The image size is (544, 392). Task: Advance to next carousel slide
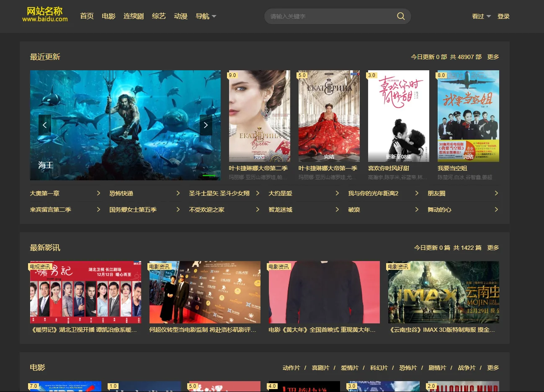[206, 125]
